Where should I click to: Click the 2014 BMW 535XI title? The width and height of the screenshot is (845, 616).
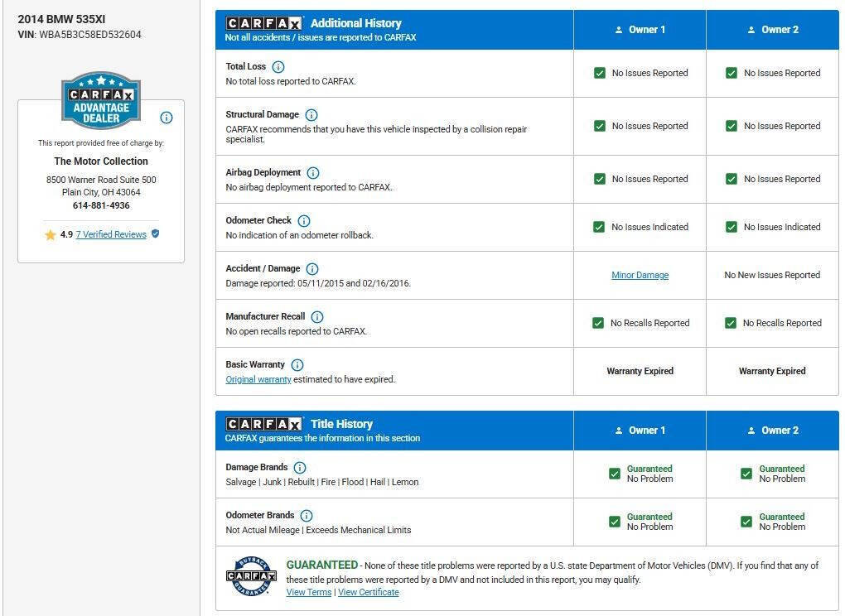coord(61,19)
